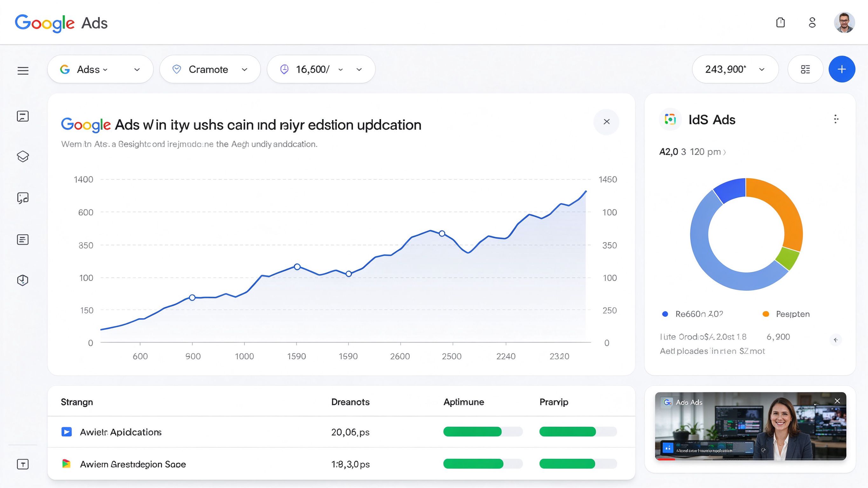This screenshot has height=488, width=868.
Task: Open the Awiem Grestrdegion Saoe row
Action: 341,464
